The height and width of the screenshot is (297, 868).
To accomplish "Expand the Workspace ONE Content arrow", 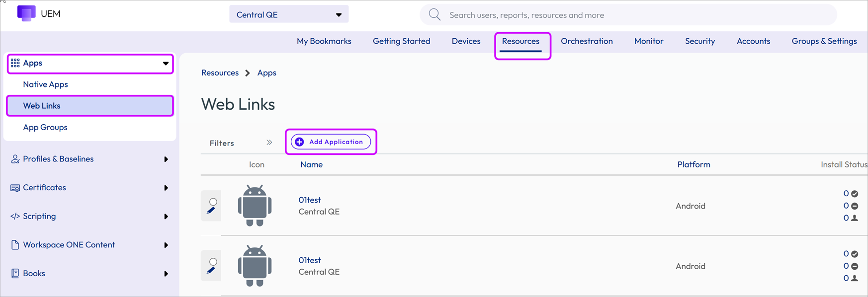I will coord(166,245).
